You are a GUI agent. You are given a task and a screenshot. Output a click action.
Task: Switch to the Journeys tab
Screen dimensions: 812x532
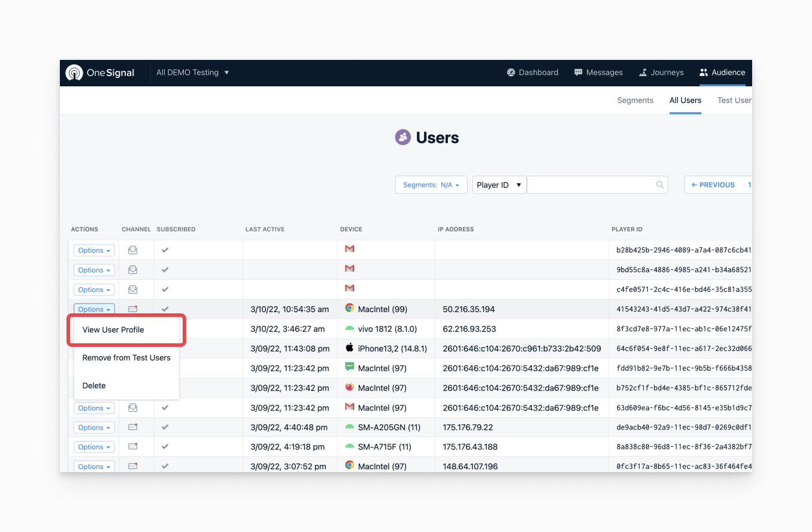[x=661, y=72]
